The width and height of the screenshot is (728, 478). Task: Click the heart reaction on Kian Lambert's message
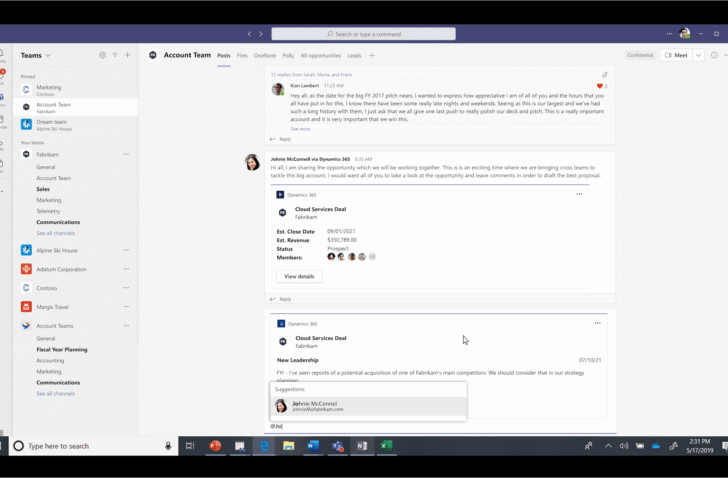[x=599, y=86]
